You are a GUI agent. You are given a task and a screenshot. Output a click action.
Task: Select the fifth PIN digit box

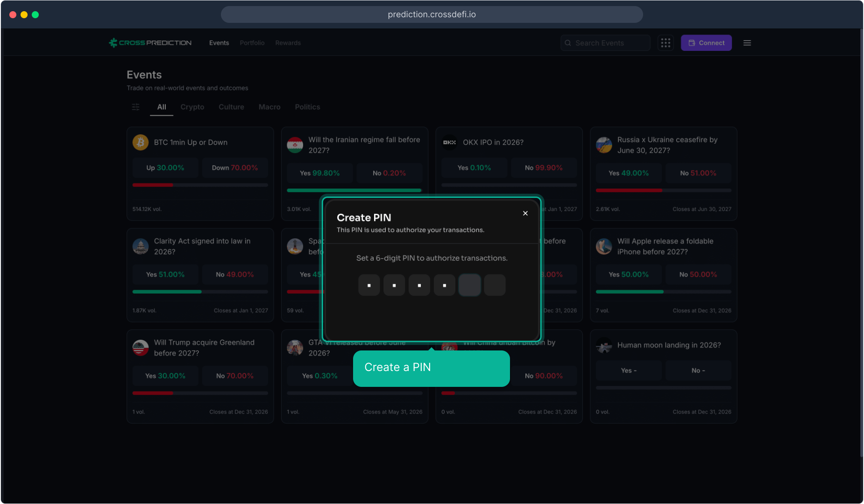click(x=469, y=285)
